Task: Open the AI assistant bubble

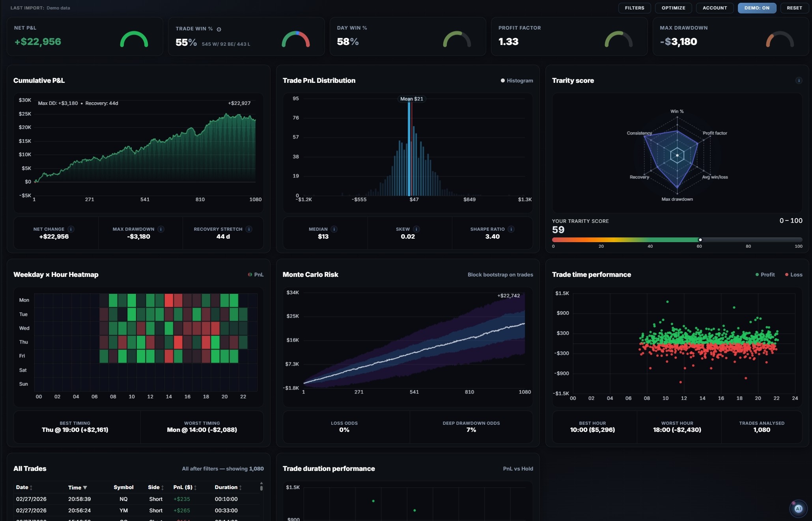Action: [798, 509]
